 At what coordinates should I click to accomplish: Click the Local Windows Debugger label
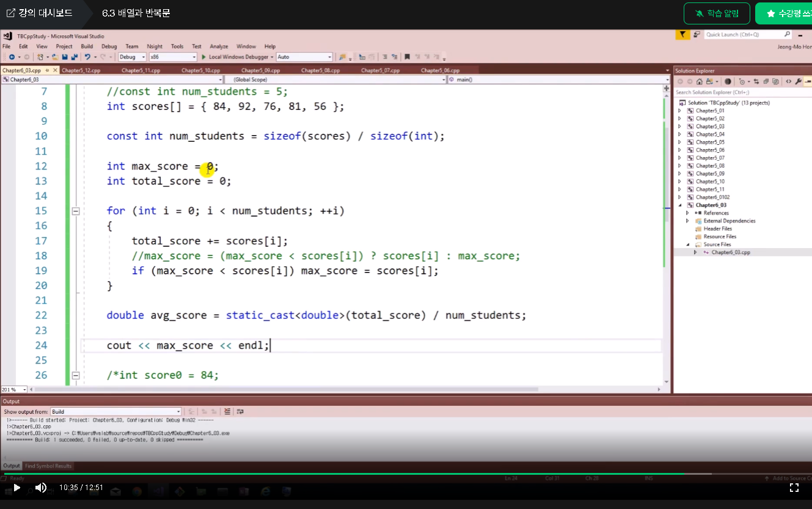pos(238,57)
